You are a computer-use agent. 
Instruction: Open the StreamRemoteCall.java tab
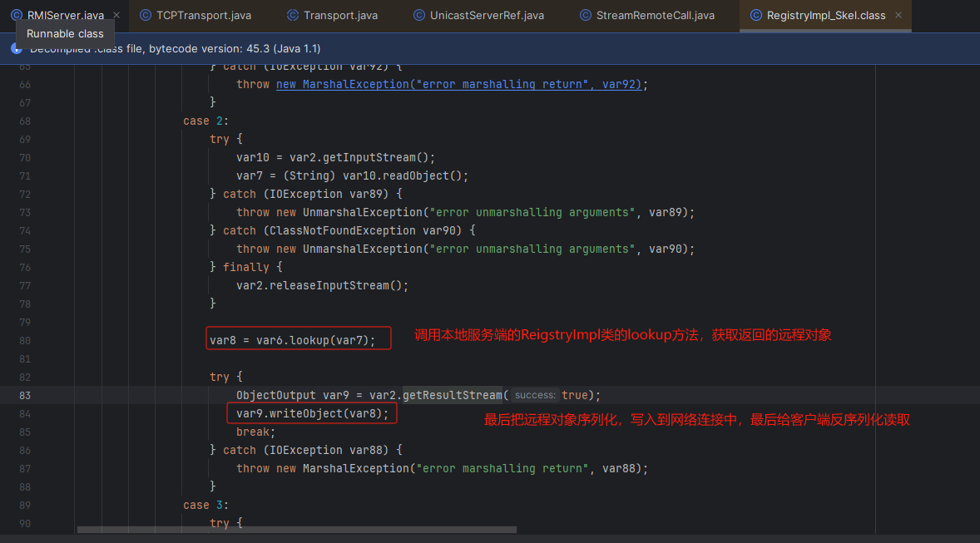(655, 15)
